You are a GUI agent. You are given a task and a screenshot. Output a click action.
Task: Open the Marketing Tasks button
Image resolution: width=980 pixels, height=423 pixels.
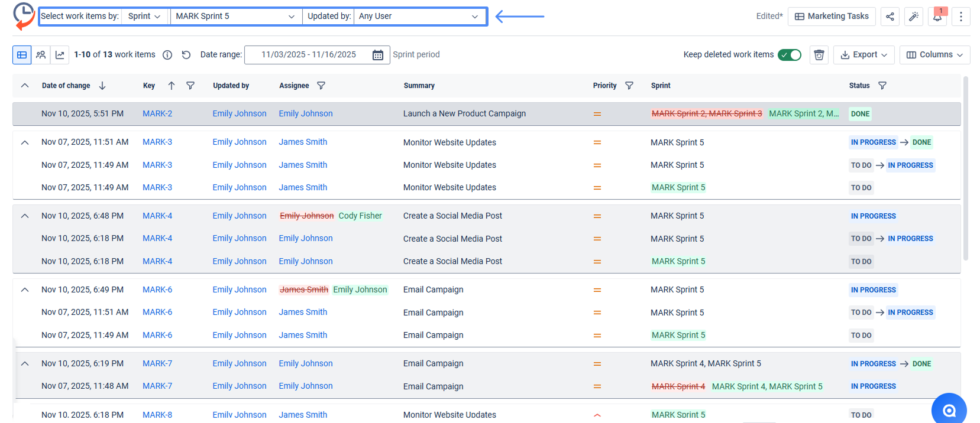(832, 17)
